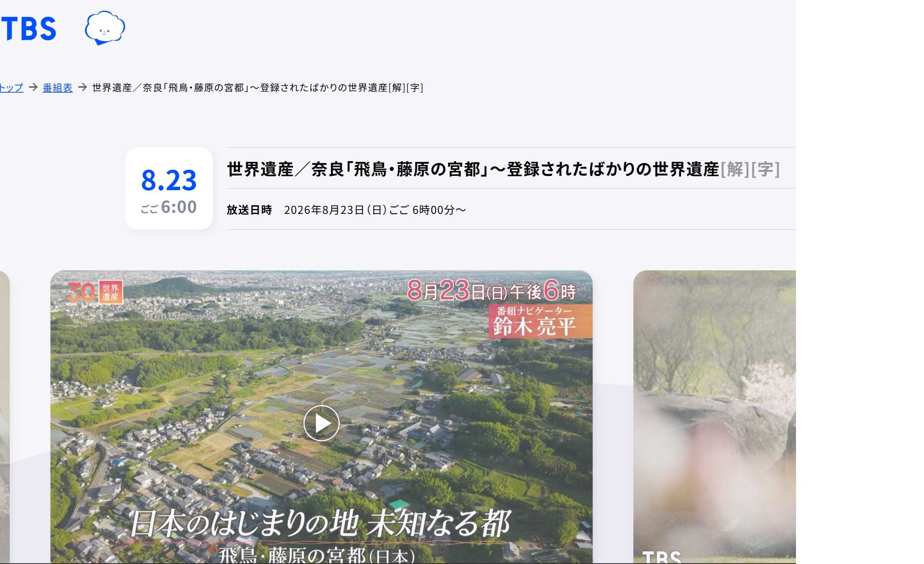
Task: Click the blue cloud mascot icon
Action: (x=105, y=28)
